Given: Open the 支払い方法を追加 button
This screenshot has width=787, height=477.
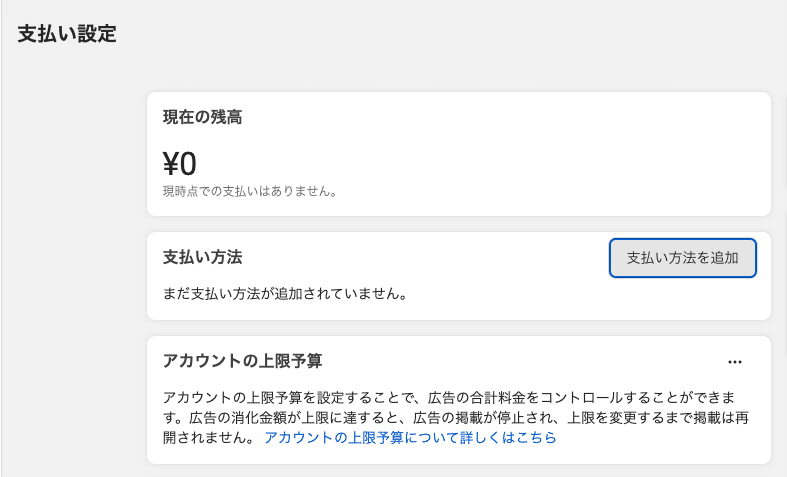Looking at the screenshot, I should [683, 258].
